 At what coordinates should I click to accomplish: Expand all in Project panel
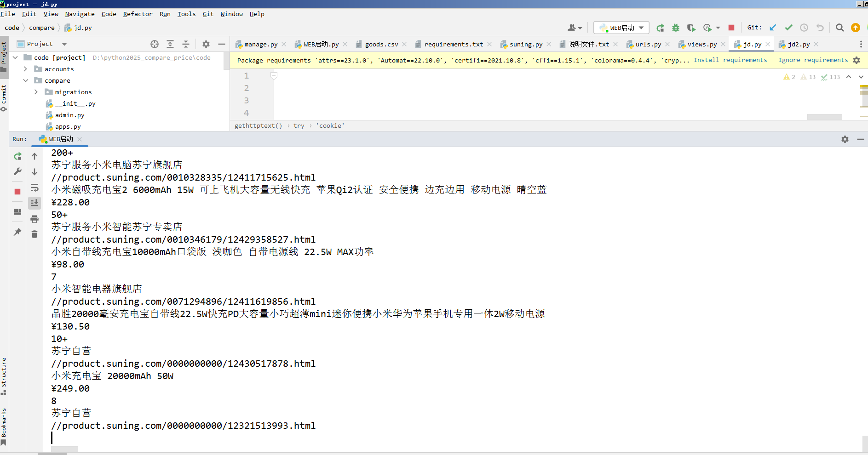pyautogui.click(x=170, y=44)
